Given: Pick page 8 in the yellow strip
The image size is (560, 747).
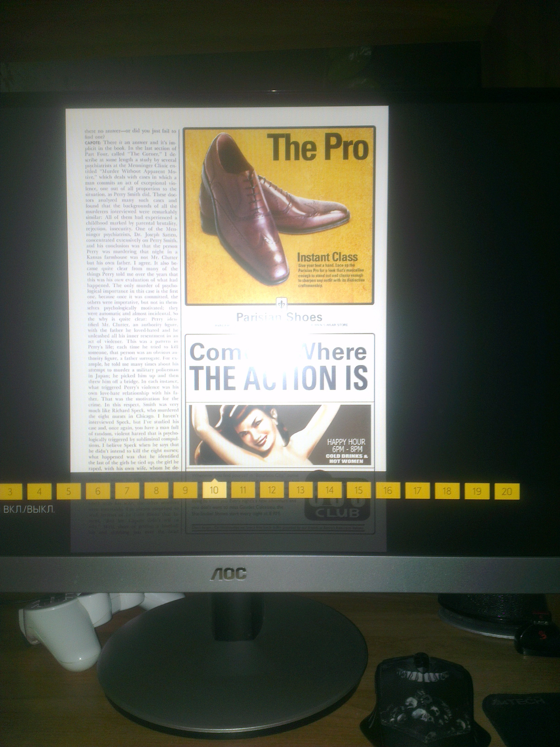Looking at the screenshot, I should coord(156,491).
